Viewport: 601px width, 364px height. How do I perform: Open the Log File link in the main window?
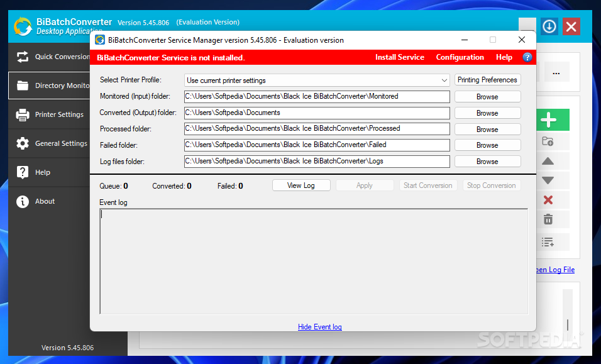point(555,270)
